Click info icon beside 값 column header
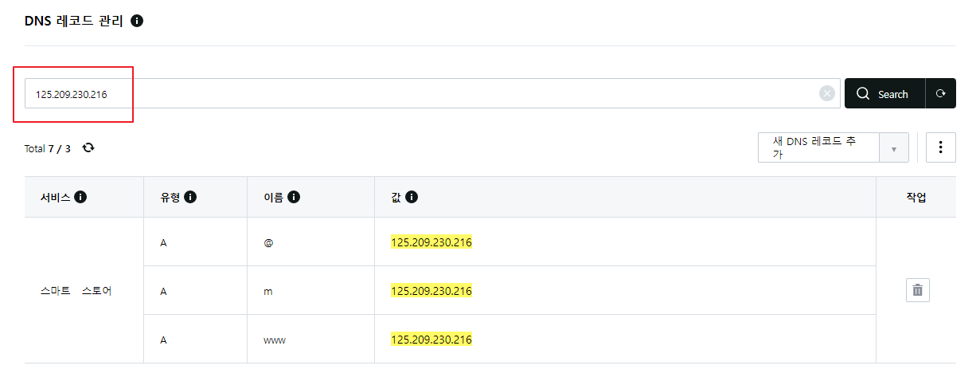This screenshot has width=980, height=385. (x=411, y=197)
